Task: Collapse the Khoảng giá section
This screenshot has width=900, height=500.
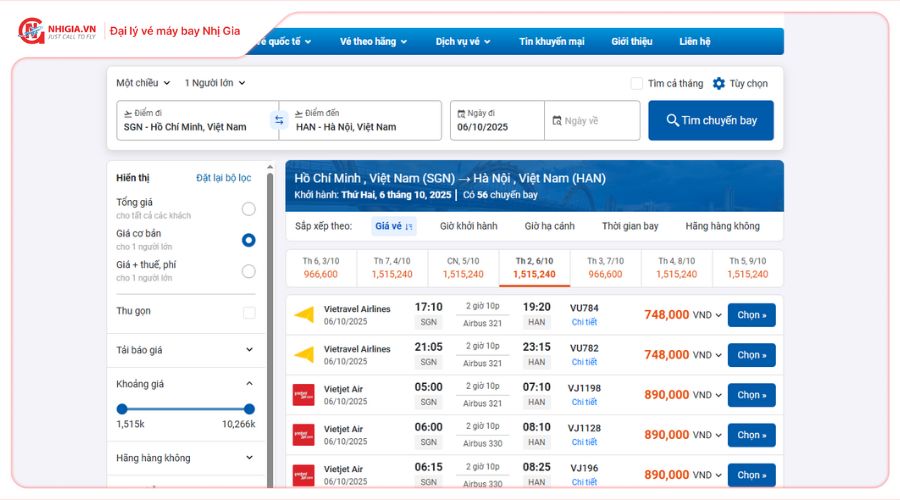Action: (x=249, y=383)
